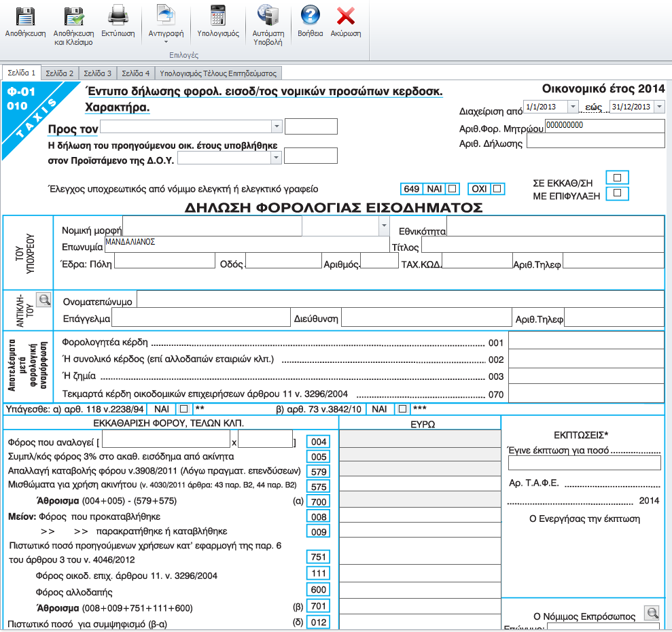Check the 649 ΝΑΙ checkbox
Image resolution: width=672 pixels, height=632 pixels.
[x=452, y=189]
